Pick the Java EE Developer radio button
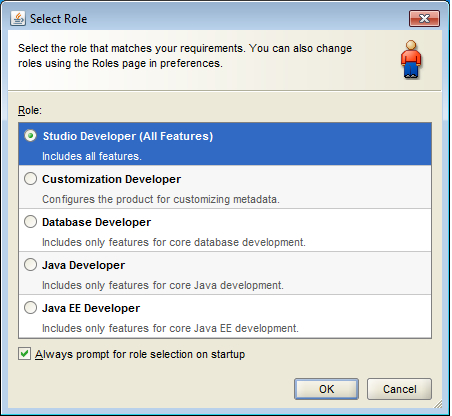Screen dimensions: 452x416 [x=30, y=308]
